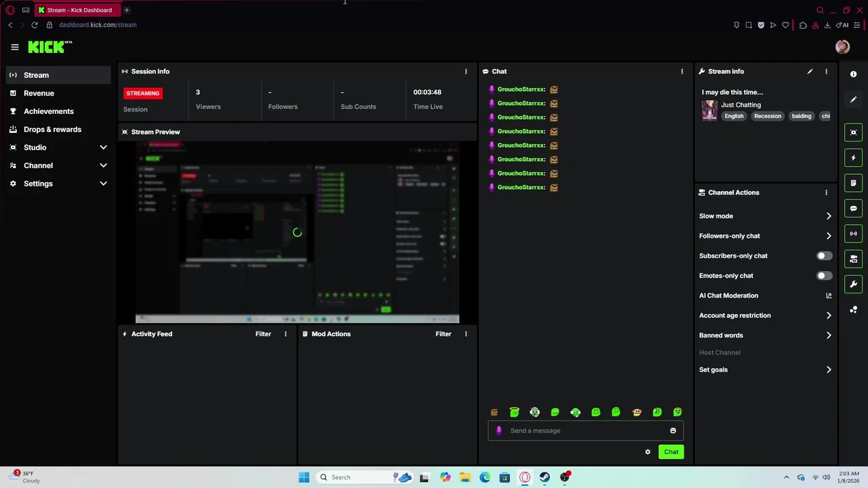The image size is (868, 488).
Task: Select Stream in left navigation
Action: 58,75
